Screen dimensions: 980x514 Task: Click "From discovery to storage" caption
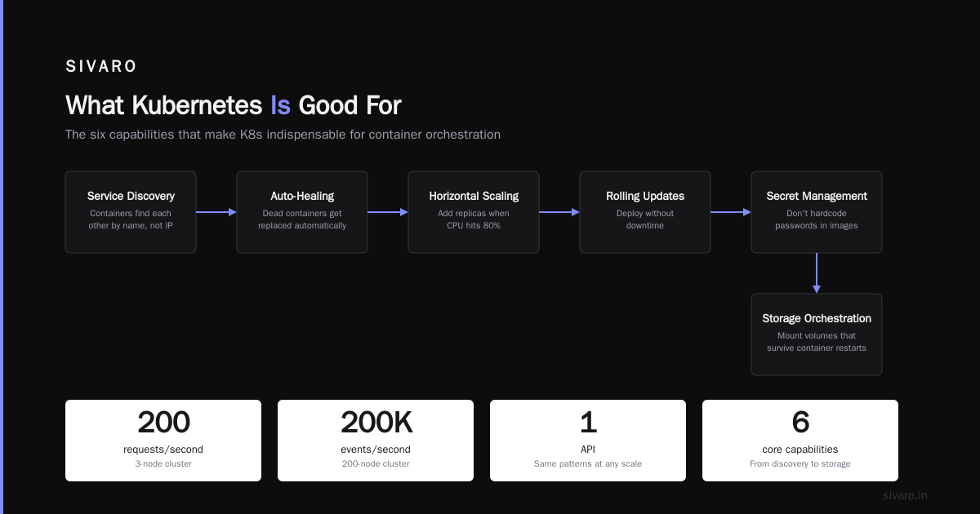click(800, 464)
